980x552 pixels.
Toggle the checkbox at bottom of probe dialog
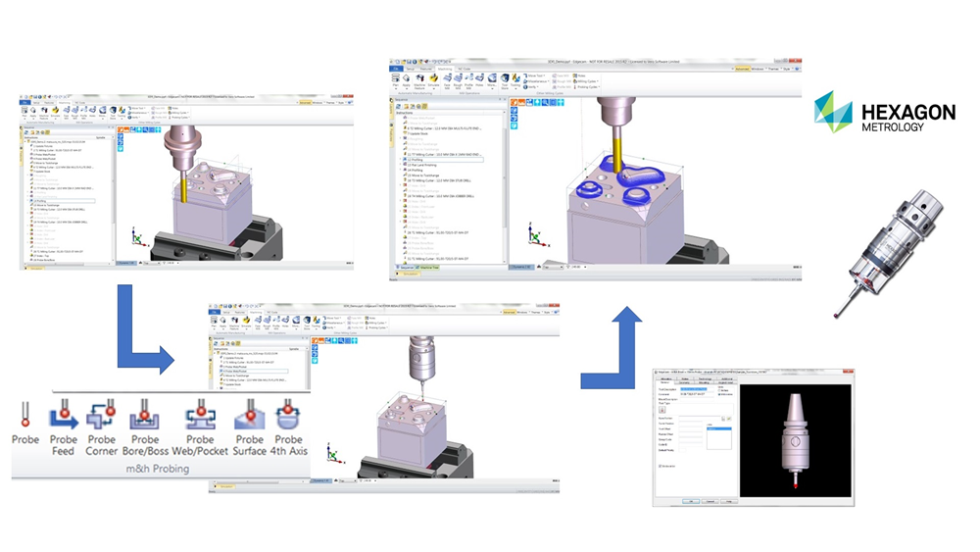(661, 467)
